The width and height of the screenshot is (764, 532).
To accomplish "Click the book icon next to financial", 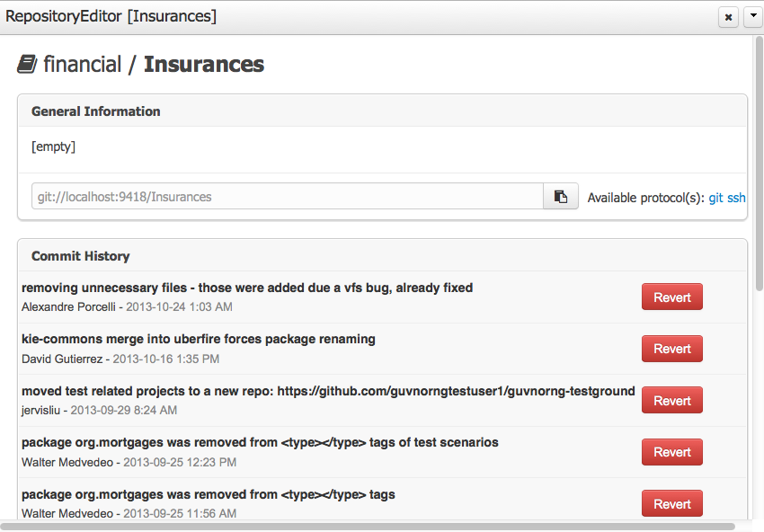I will 27,65.
